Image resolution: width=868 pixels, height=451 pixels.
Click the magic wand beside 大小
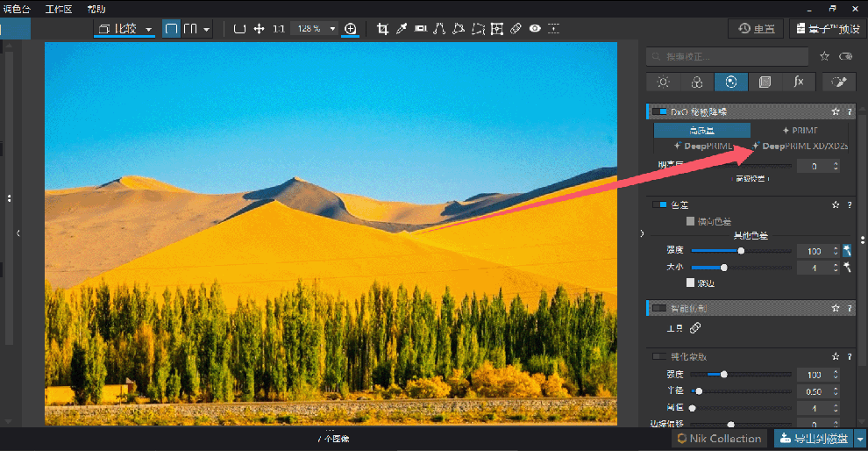847,267
